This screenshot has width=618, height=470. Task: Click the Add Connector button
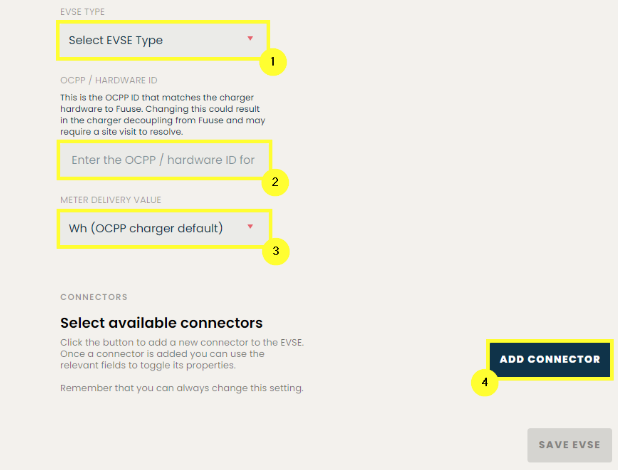(x=550, y=360)
